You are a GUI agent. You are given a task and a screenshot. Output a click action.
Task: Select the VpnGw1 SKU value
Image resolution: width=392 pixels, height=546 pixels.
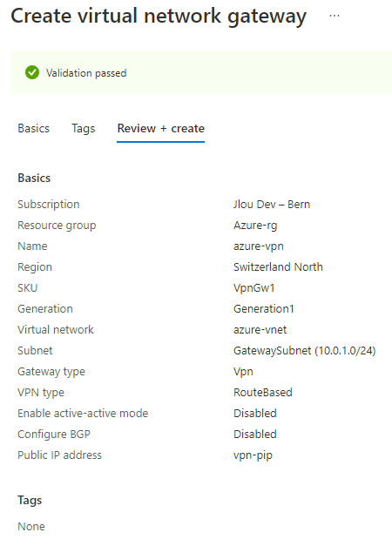click(253, 288)
